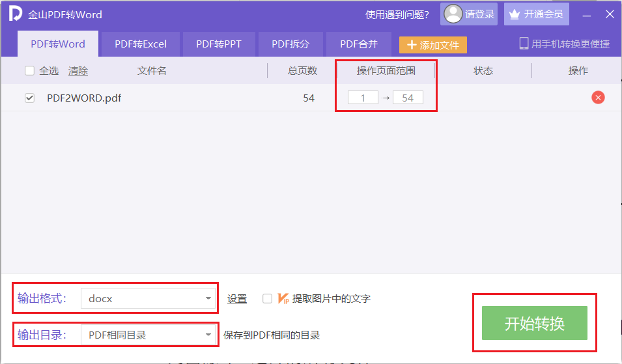Click the user avatar login icon
Viewport: 622px width, 364px height.
coord(453,14)
